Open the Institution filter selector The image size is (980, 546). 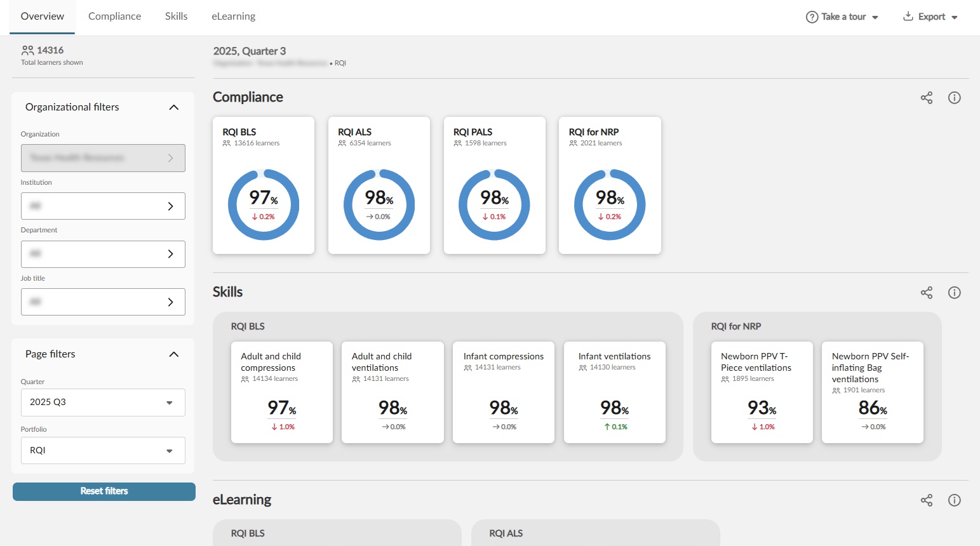[x=103, y=206]
